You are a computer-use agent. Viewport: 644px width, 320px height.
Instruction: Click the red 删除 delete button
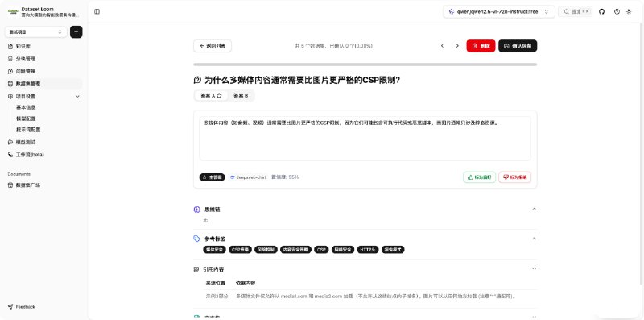tap(481, 46)
